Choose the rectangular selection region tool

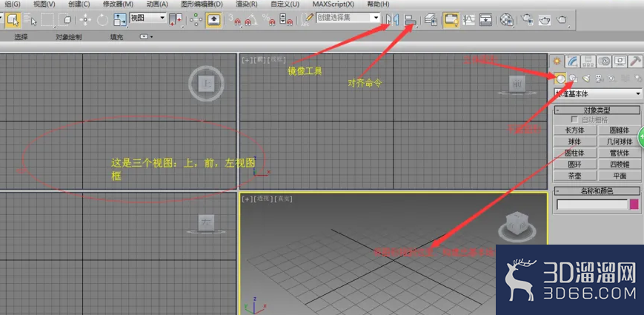coord(48,19)
